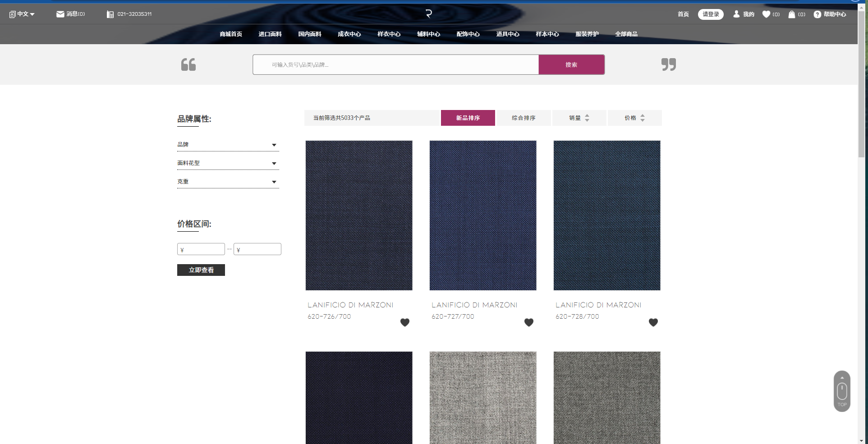Open light gray fabric thumbnail in second row
This screenshot has height=444, width=868.
(483, 398)
